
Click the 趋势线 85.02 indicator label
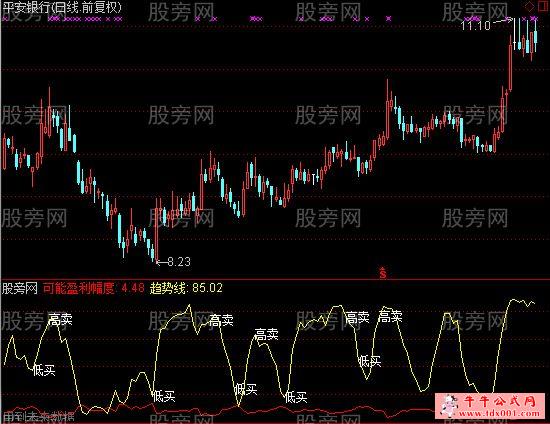tap(186, 288)
